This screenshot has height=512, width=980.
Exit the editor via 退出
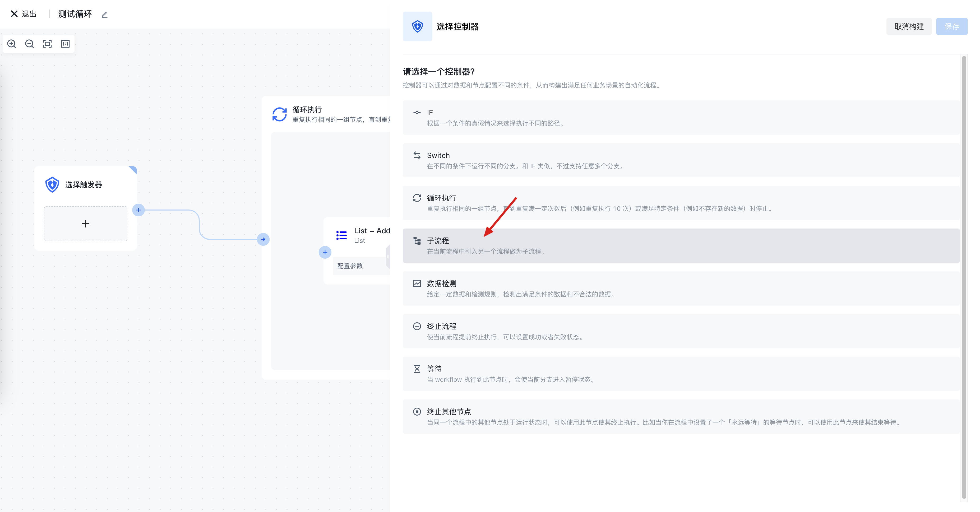point(24,14)
